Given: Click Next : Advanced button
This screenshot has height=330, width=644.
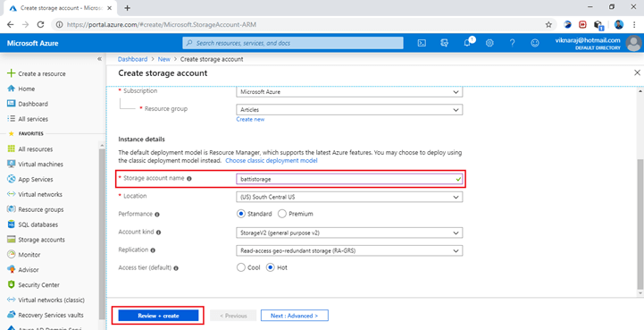Looking at the screenshot, I should 295,316.
